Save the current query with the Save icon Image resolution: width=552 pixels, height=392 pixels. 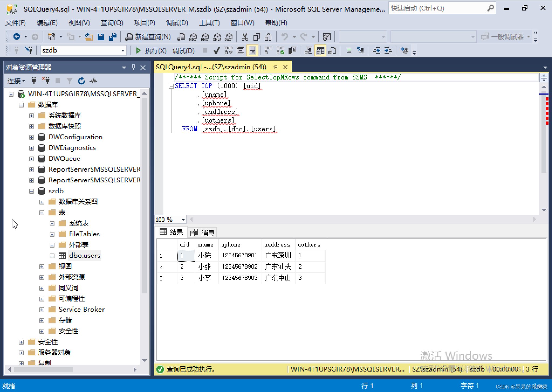tap(101, 37)
